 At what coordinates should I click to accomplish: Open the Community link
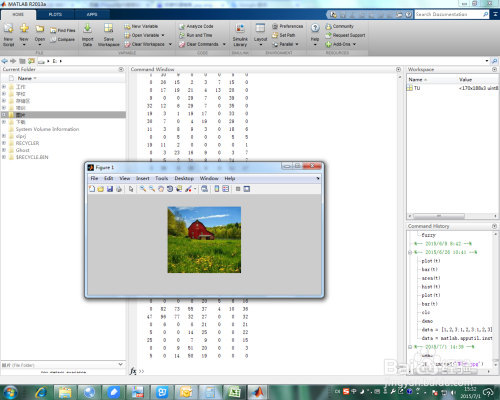coord(339,26)
